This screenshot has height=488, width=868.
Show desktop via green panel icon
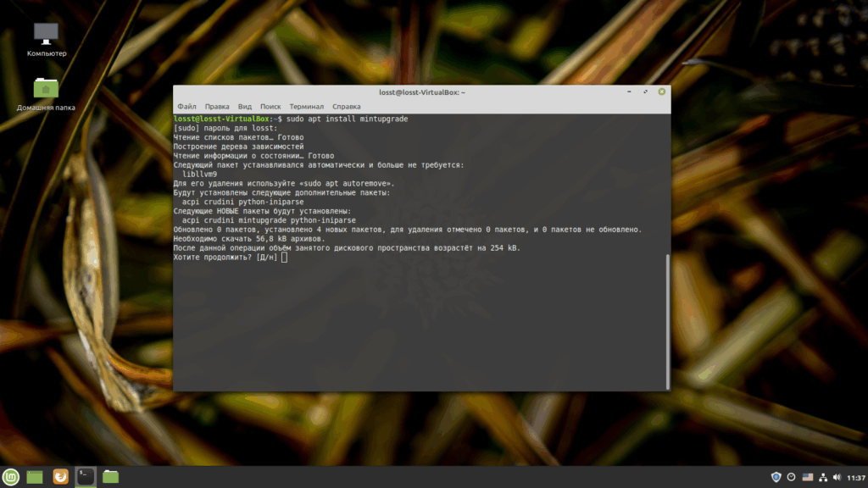click(35, 477)
